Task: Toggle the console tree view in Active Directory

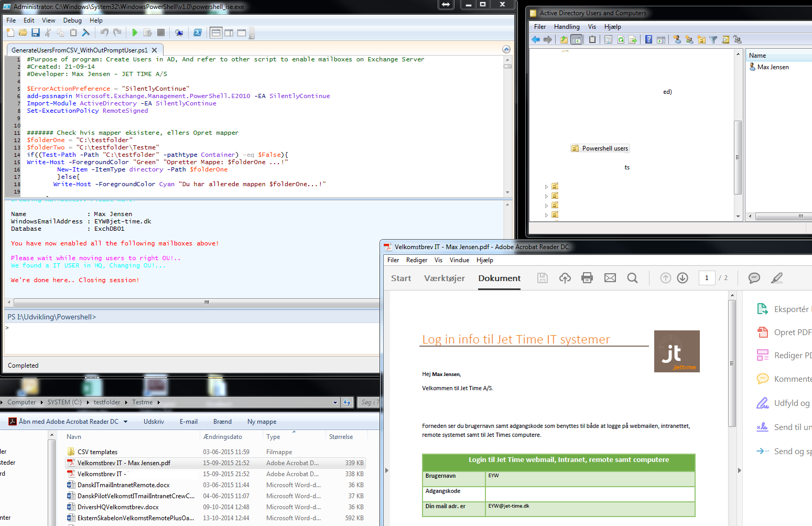Action: [576, 40]
